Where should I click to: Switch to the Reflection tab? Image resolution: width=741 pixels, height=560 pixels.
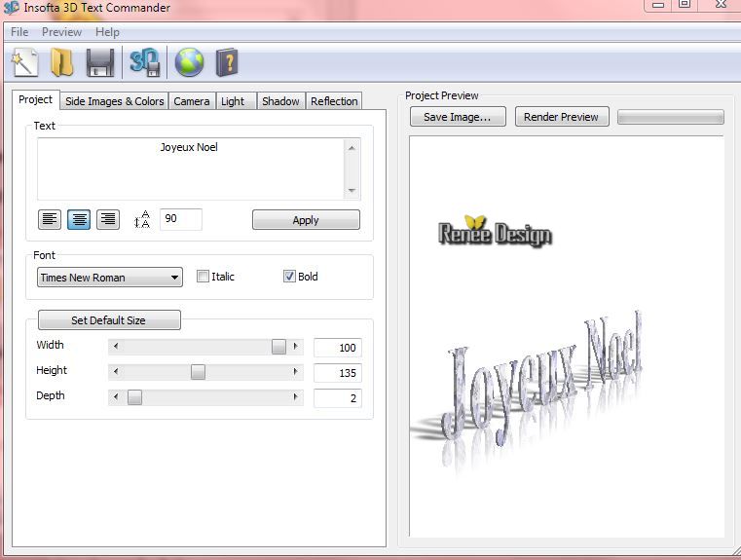pyautogui.click(x=334, y=101)
